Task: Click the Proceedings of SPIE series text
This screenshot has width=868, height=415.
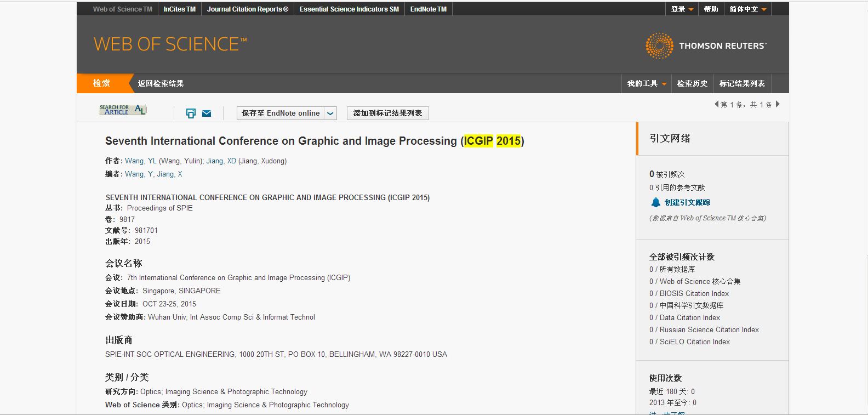Action: click(x=160, y=208)
